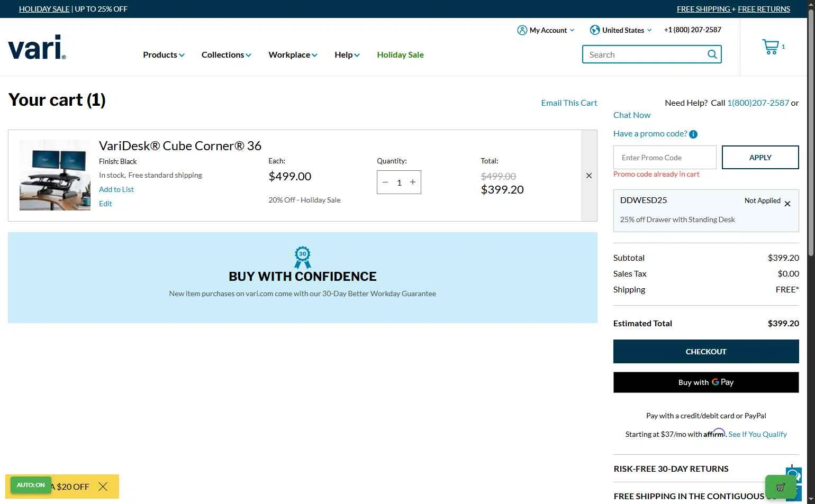This screenshot has height=504, width=815.
Task: Click Edit link for cart item
Action: (105, 204)
